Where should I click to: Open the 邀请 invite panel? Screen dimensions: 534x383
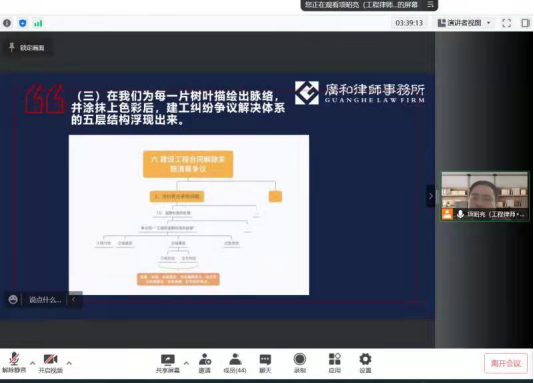pos(205,363)
